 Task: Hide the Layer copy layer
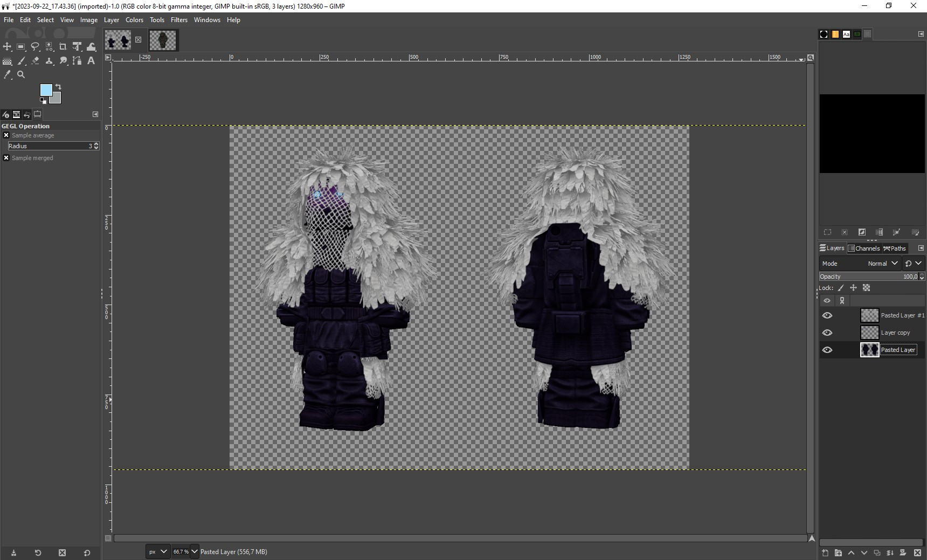(827, 333)
